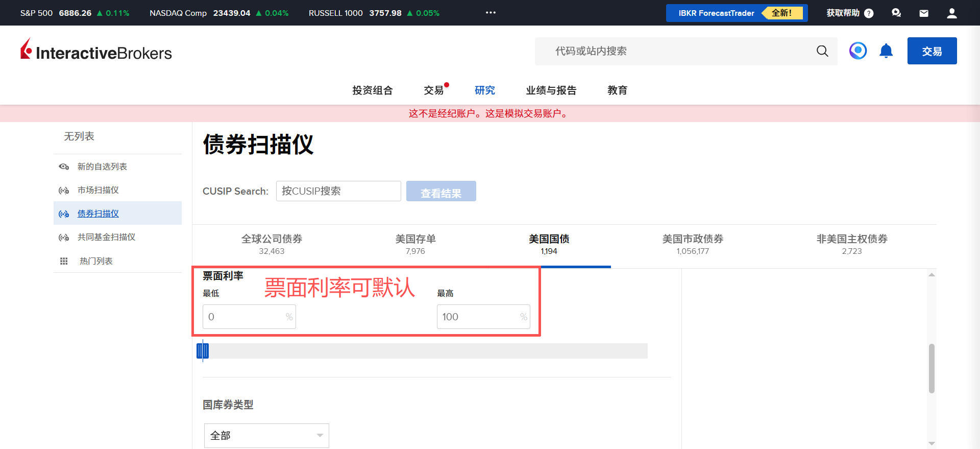Open the 投资组合 menu
This screenshot has height=449, width=980.
click(372, 90)
